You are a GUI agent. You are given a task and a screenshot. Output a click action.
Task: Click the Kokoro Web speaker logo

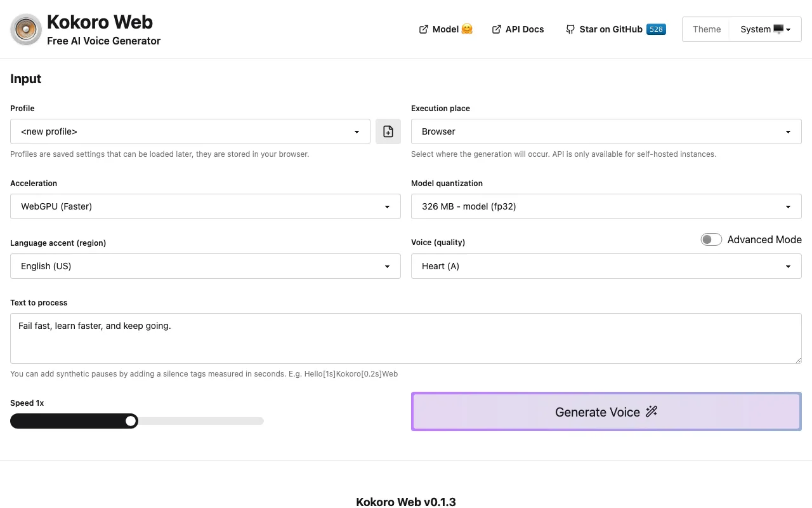pos(26,29)
